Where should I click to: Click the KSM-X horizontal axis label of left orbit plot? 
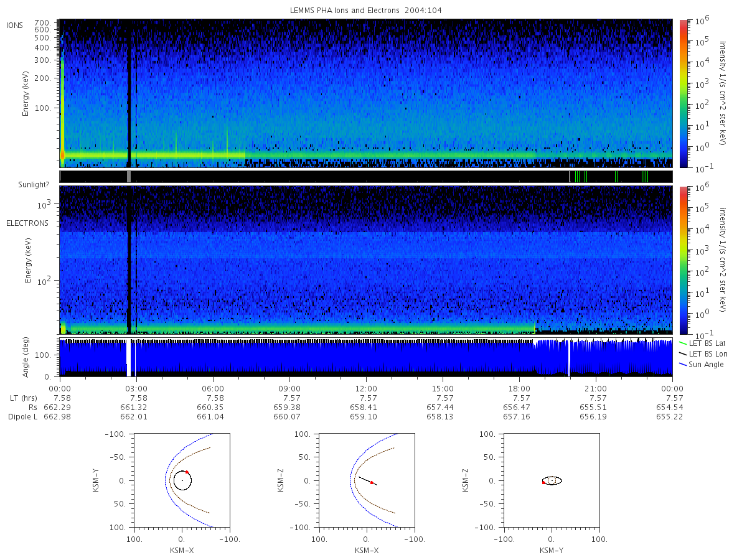point(182,551)
